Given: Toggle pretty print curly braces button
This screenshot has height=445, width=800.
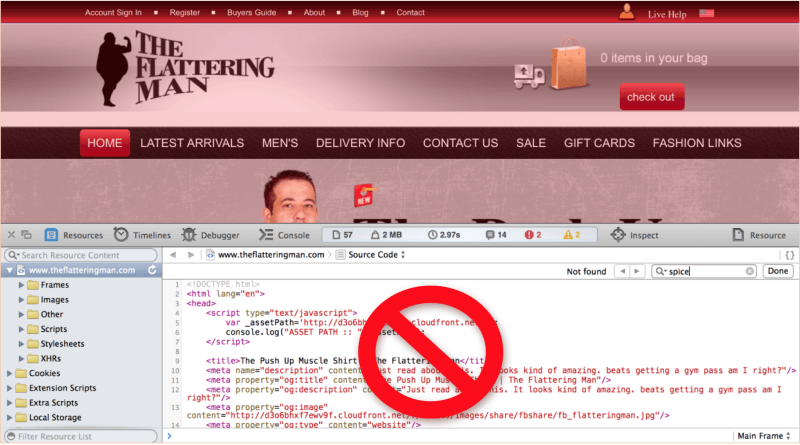Looking at the screenshot, I should tap(789, 255).
